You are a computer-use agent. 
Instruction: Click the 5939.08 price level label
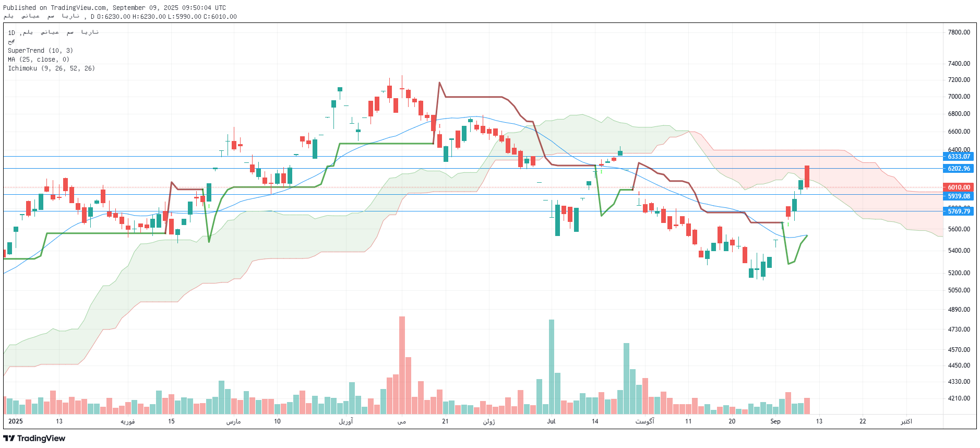point(958,196)
